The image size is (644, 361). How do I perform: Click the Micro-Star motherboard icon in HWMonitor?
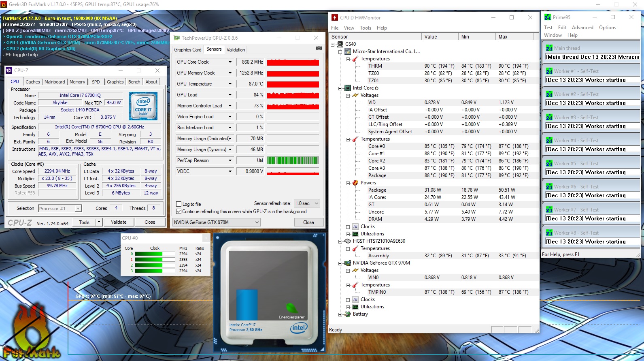pyautogui.click(x=347, y=51)
